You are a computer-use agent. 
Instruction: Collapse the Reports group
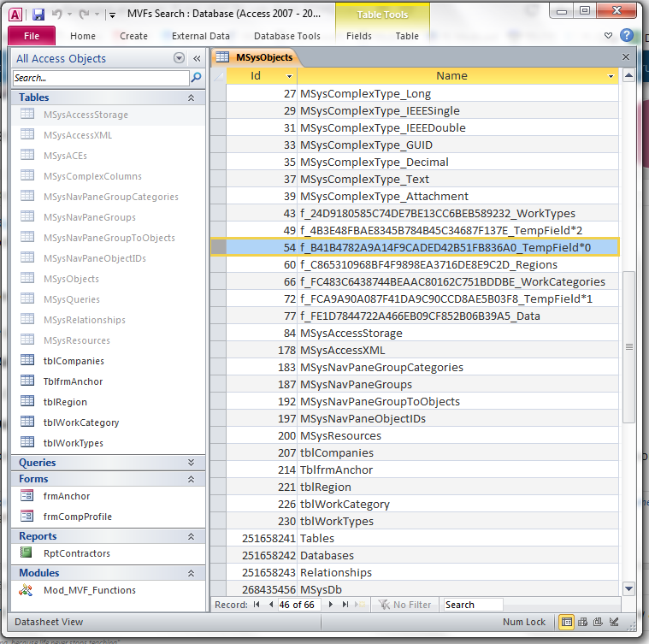click(x=191, y=536)
